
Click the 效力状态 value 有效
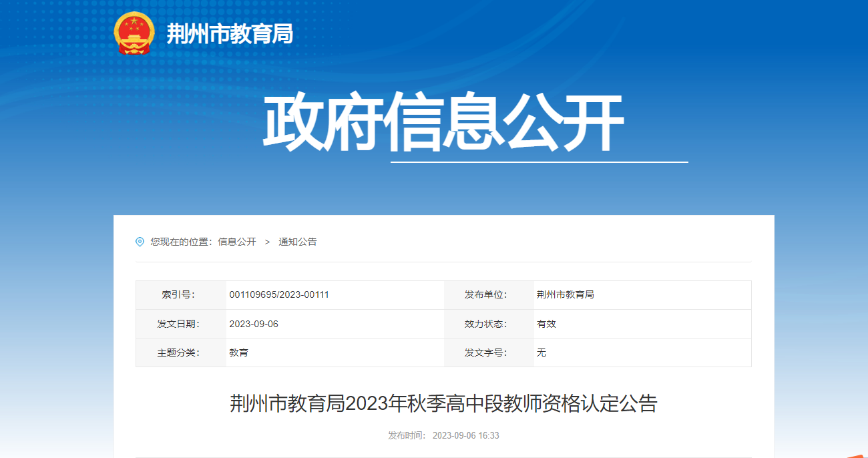(546, 324)
